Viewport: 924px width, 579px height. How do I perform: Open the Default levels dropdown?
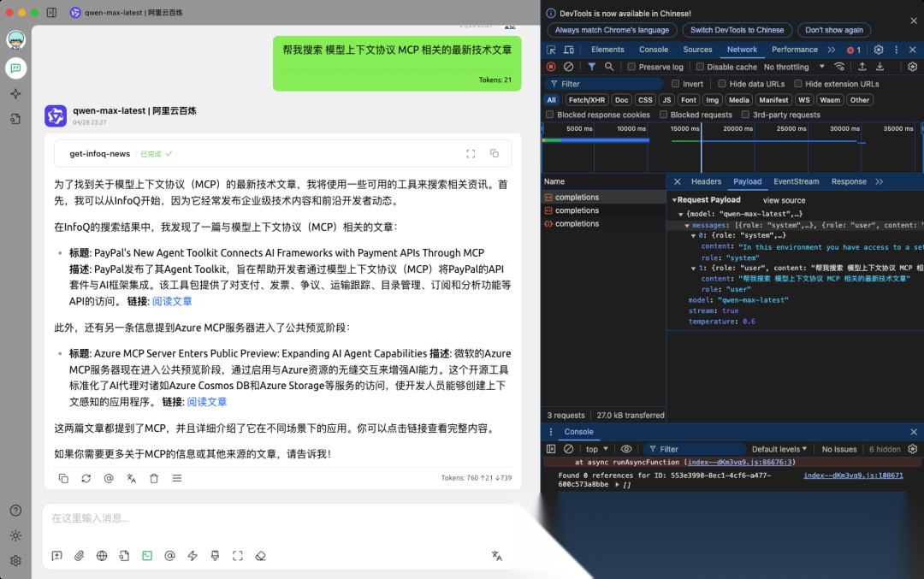click(779, 449)
